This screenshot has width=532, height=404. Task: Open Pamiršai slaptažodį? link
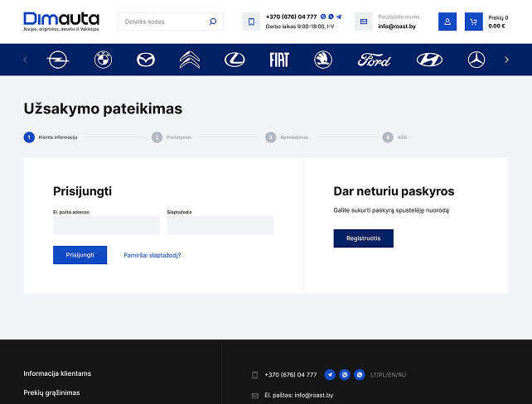pos(152,255)
